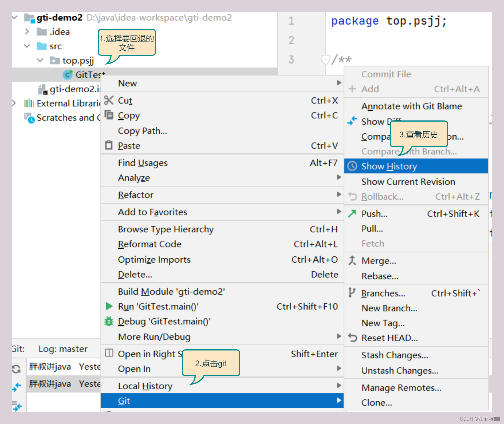
Task: Open More Run/Debug submenu
Action: click(222, 337)
